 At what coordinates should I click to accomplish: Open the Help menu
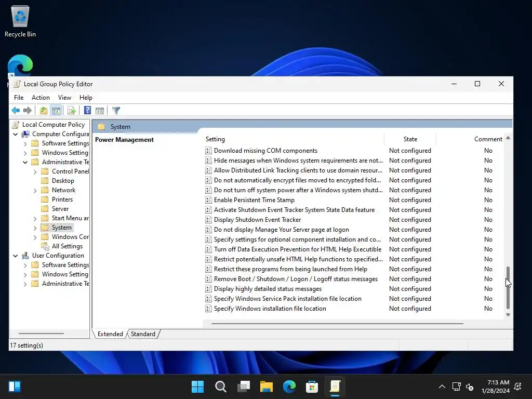click(86, 97)
